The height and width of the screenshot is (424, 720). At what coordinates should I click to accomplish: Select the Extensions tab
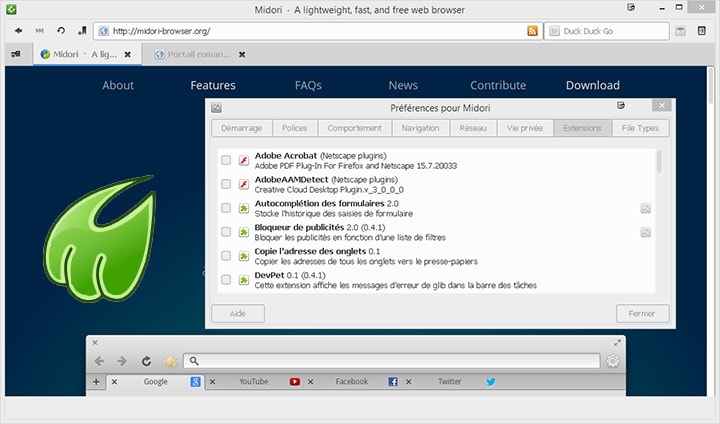click(x=582, y=128)
